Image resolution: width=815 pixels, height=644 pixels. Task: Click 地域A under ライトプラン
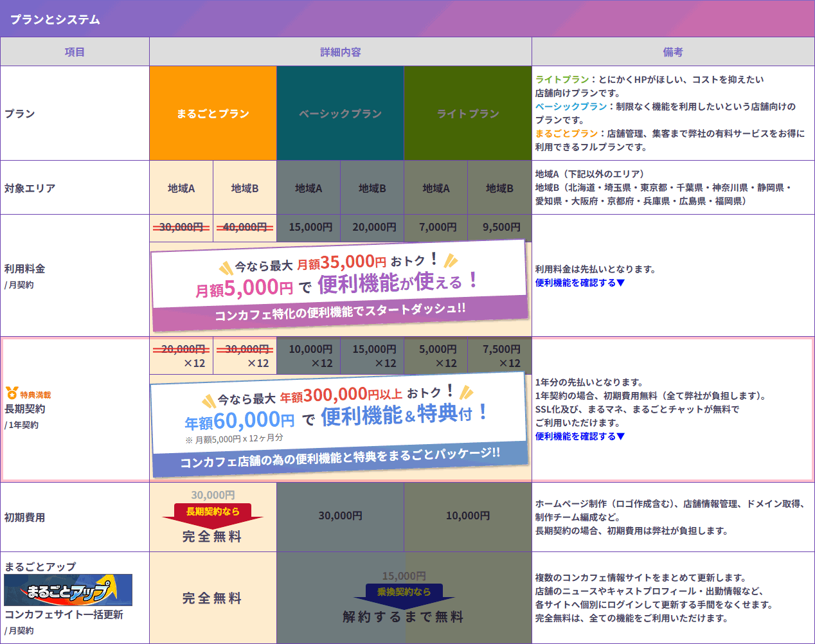(436, 188)
